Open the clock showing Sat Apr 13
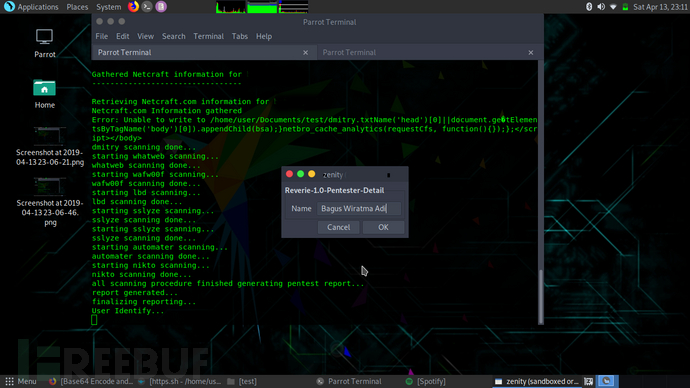The width and height of the screenshot is (690, 388). pyautogui.click(x=660, y=7)
